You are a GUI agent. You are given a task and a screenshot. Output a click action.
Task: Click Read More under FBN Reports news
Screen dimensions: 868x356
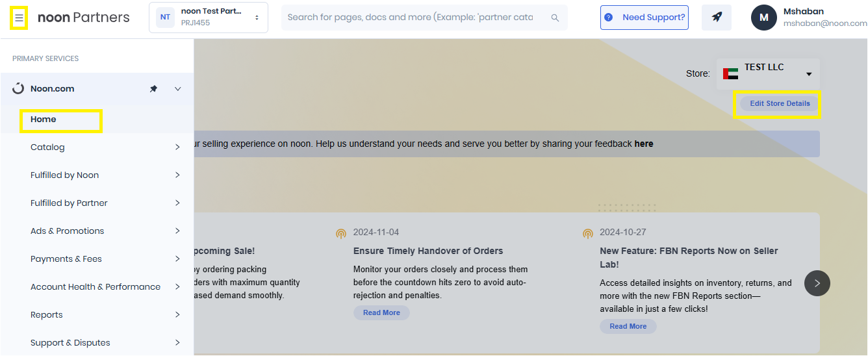coord(628,326)
